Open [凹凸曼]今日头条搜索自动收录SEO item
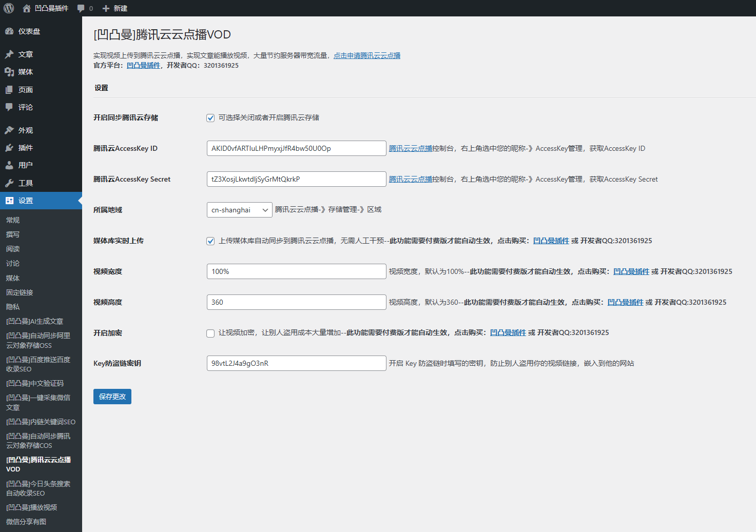 click(x=38, y=488)
